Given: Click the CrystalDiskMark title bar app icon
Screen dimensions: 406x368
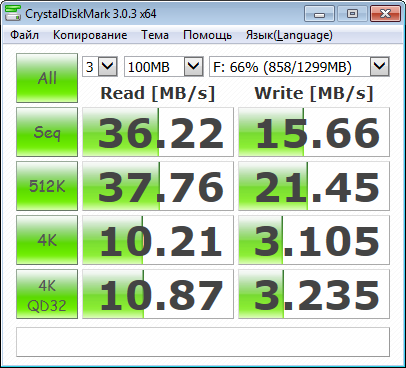Looking at the screenshot, I should pos(13,13).
